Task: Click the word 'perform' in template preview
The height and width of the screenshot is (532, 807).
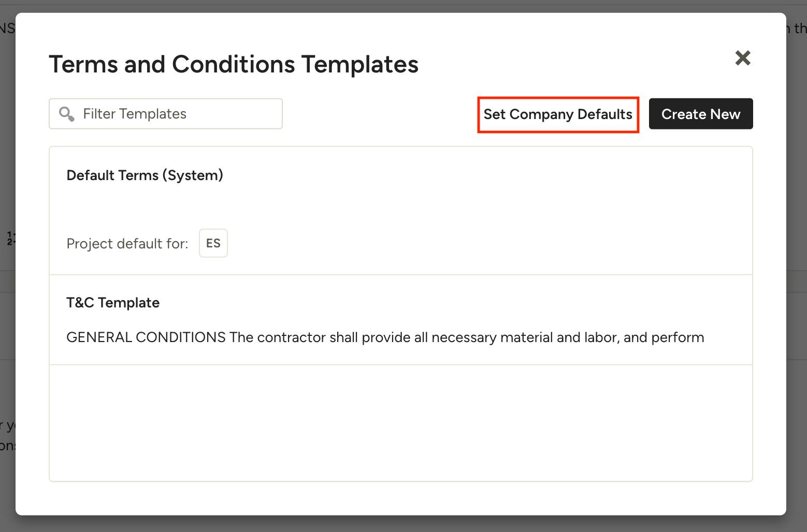Action: (678, 337)
